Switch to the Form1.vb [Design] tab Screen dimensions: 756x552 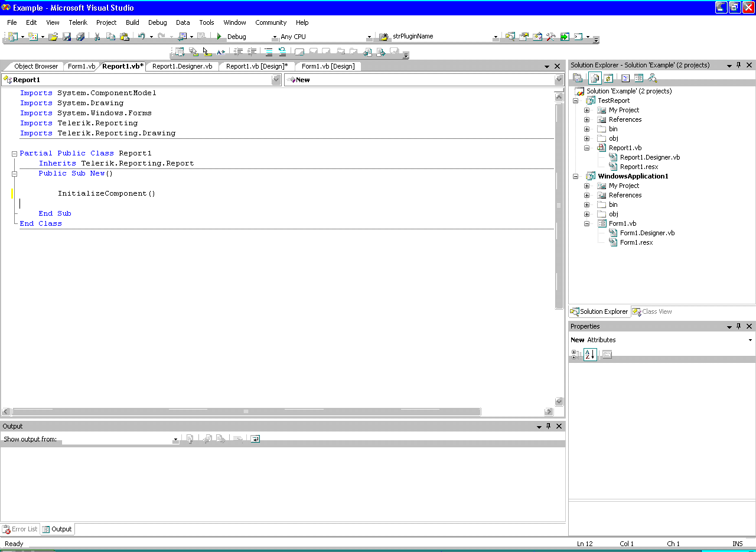[328, 66]
